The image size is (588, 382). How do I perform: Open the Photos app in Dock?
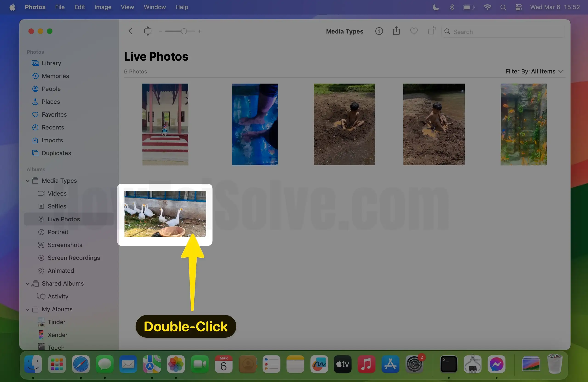(176, 364)
